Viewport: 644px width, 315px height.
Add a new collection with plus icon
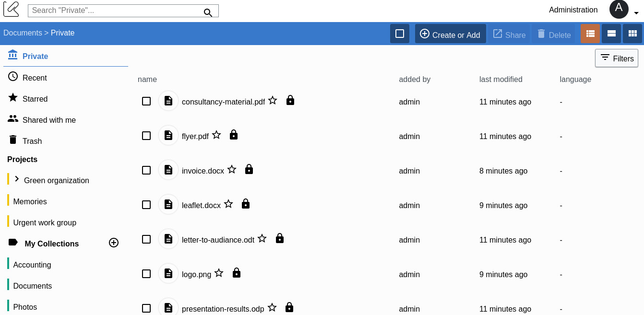tap(114, 243)
